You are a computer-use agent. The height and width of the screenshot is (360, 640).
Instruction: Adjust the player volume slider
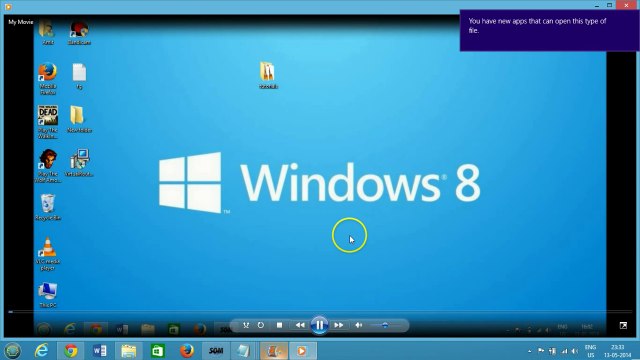pyautogui.click(x=386, y=325)
